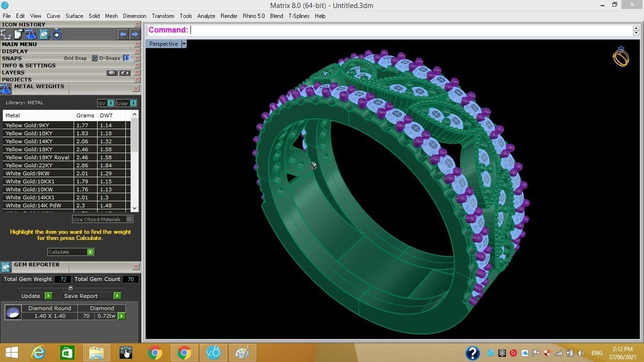644x362 pixels.
Task: Click the green arrow beside Save Report
Action: (117, 296)
